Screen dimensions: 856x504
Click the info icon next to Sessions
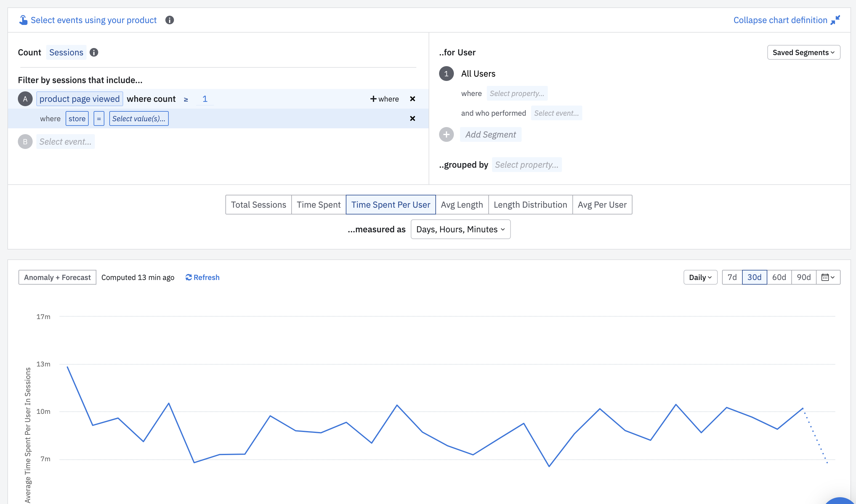click(x=94, y=52)
